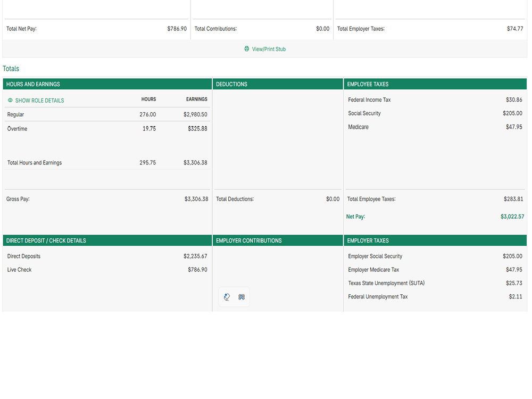Click the Employer Medicare Tax label
This screenshot has height=399, width=532.
[x=373, y=270]
